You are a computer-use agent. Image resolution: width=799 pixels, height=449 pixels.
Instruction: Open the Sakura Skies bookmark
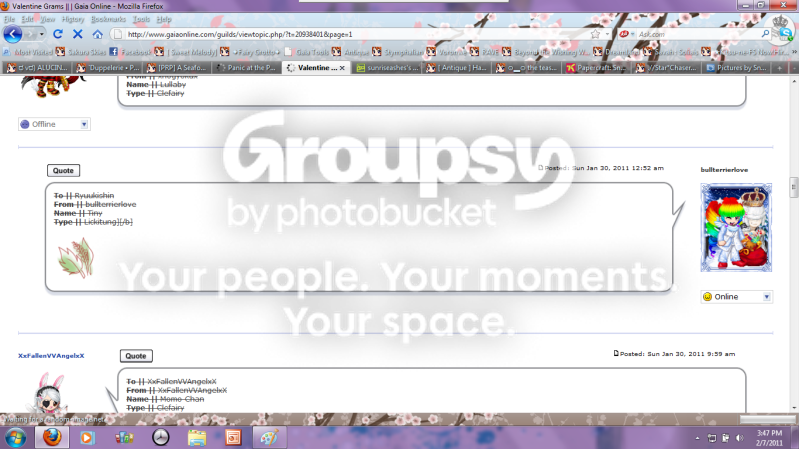81,52
